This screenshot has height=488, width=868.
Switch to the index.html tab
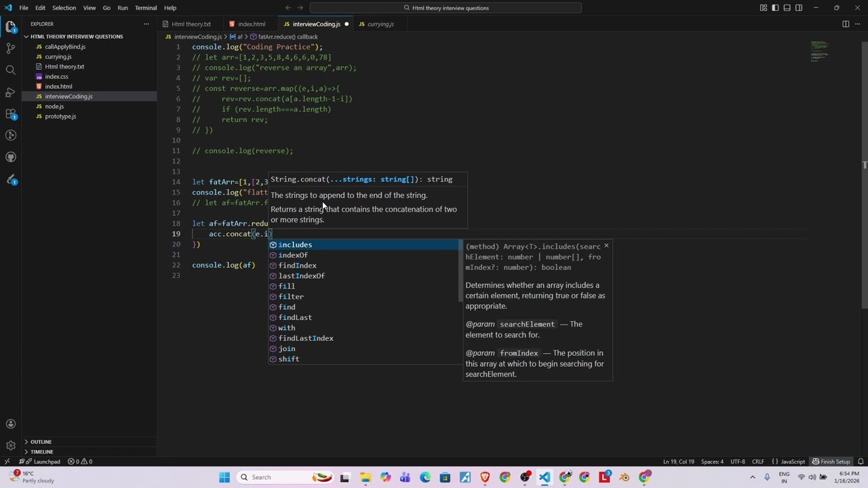[x=252, y=24]
